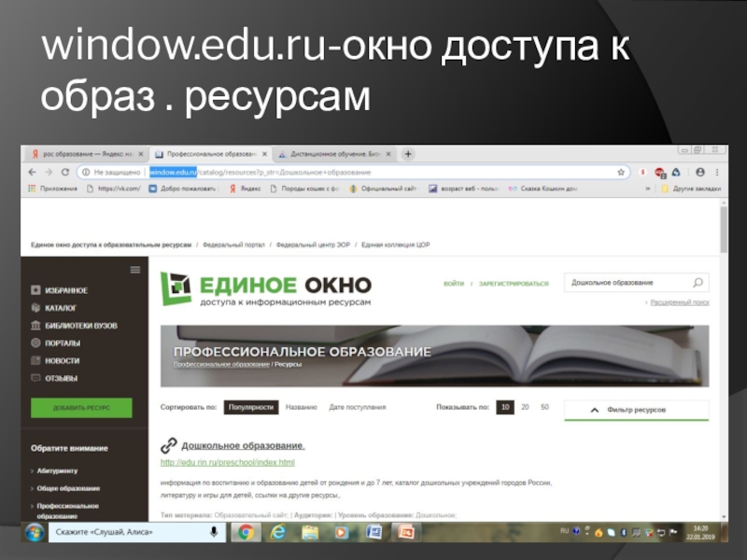Collapse the Фильтр ресурсов panel
747x560 pixels.
click(x=637, y=410)
